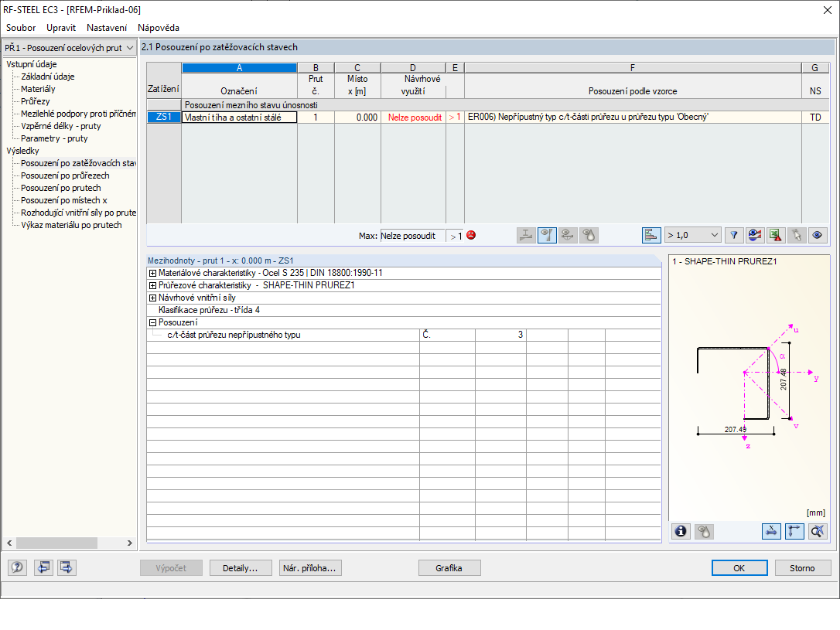
Task: Select Vzpěrné délky - pruty tree item
Action: [x=61, y=126]
